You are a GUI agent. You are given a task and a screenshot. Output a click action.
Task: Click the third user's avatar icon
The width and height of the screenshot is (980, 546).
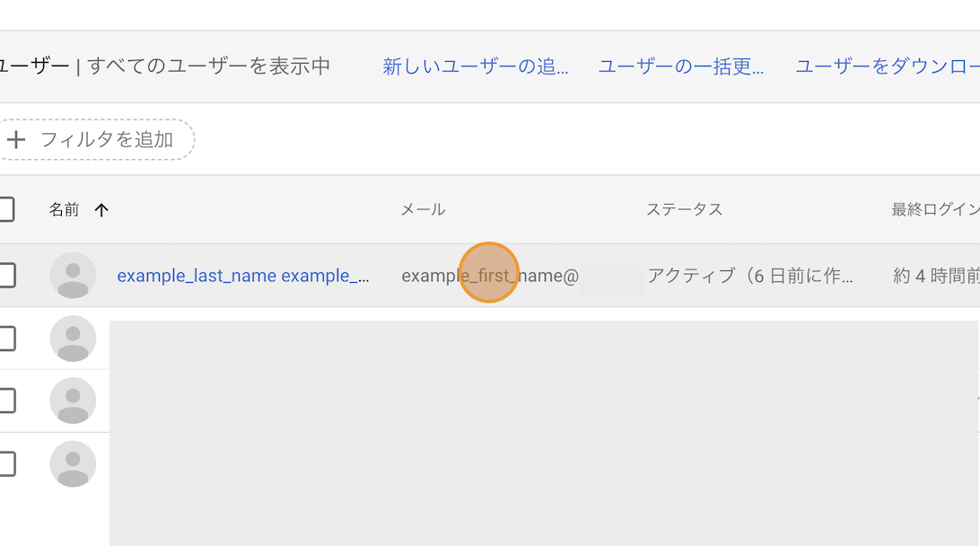coord(73,401)
